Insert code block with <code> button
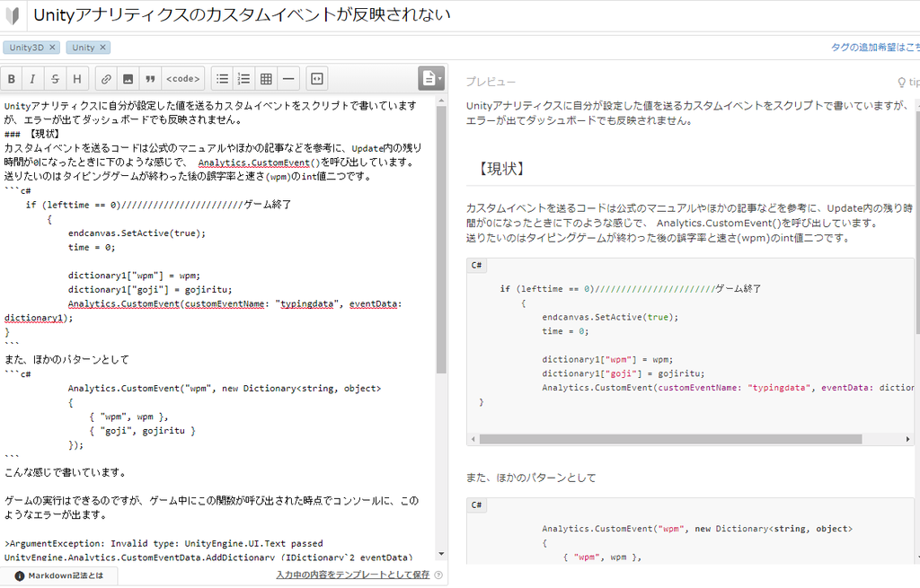 [x=183, y=79]
